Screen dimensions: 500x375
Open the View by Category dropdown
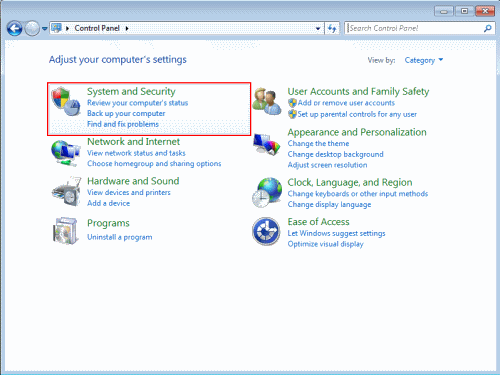point(424,60)
